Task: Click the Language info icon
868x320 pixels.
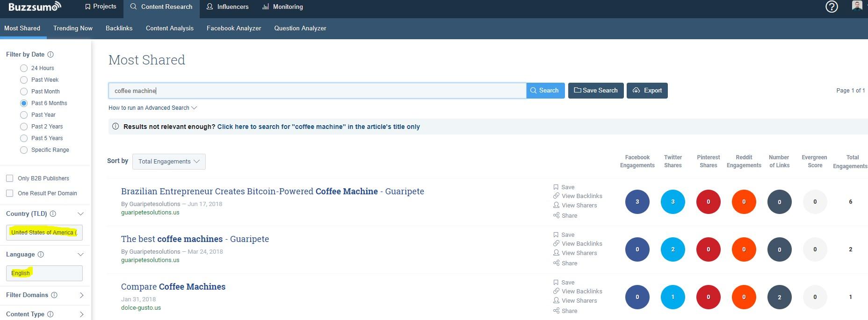Action: click(x=41, y=255)
